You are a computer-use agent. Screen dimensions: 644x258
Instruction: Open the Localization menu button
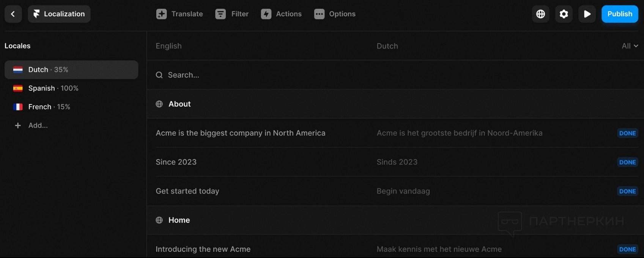pos(59,14)
